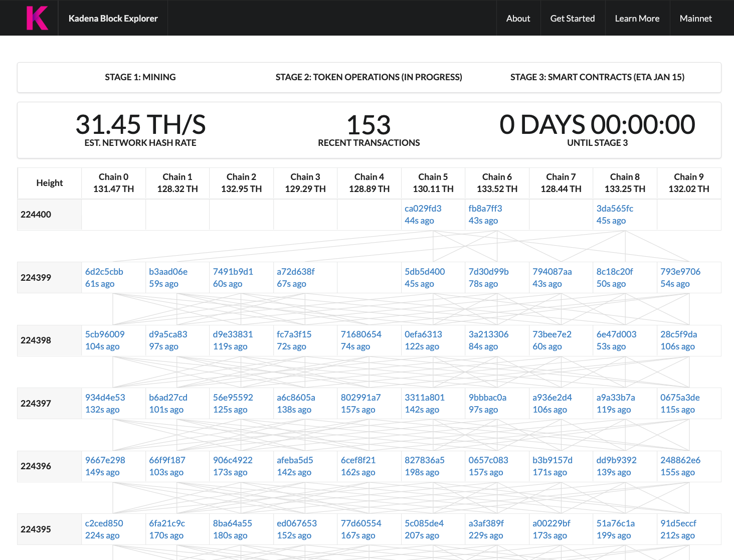Open block fb8a7ff3 on Chain 6
This screenshot has width=734, height=560.
[485, 209]
